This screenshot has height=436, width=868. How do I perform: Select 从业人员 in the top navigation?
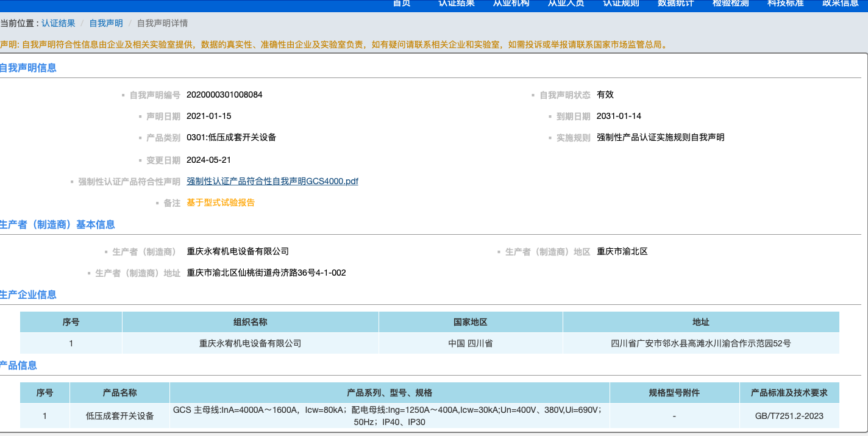click(566, 4)
